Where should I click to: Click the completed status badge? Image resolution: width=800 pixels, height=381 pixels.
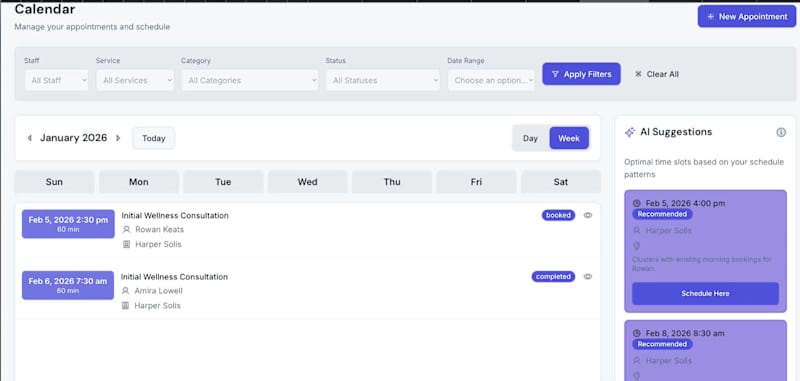[x=553, y=276]
